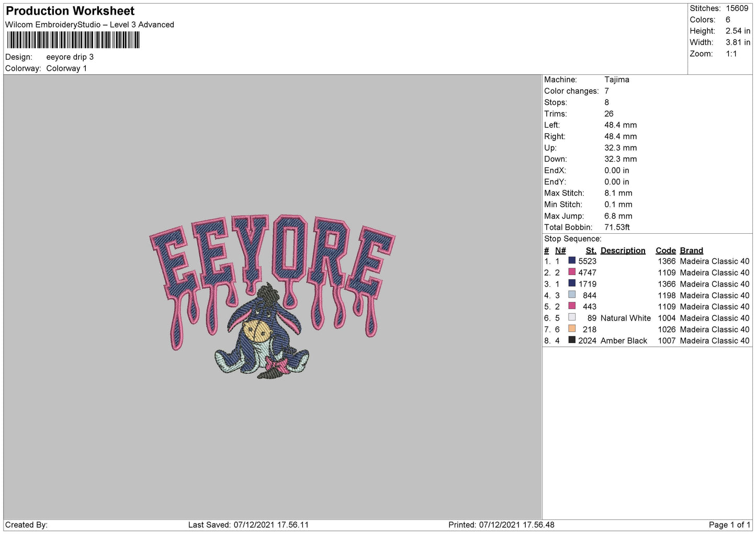Screen dimensions: 756x534
Task: Select the Colorway 1 value
Action: (x=66, y=69)
